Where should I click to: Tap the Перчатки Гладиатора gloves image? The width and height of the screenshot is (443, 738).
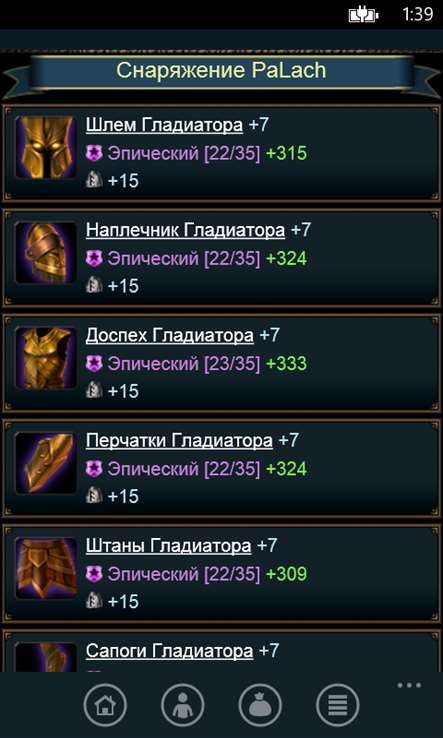46,464
